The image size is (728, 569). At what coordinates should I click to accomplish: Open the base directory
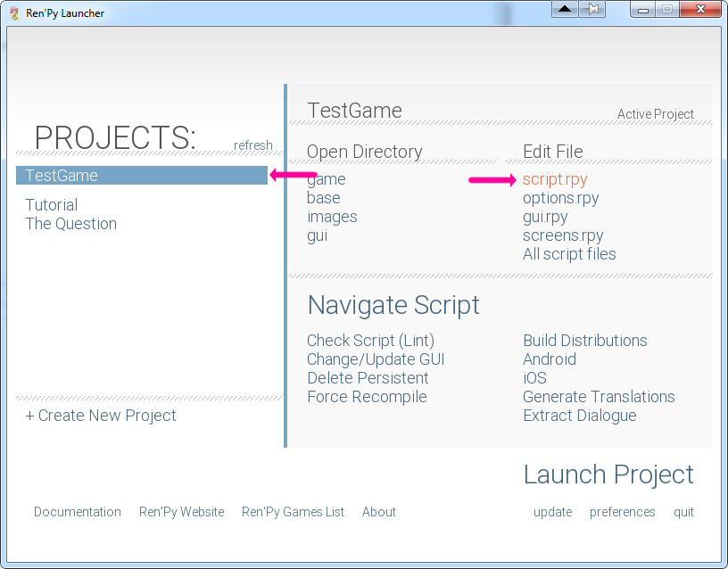(x=324, y=198)
